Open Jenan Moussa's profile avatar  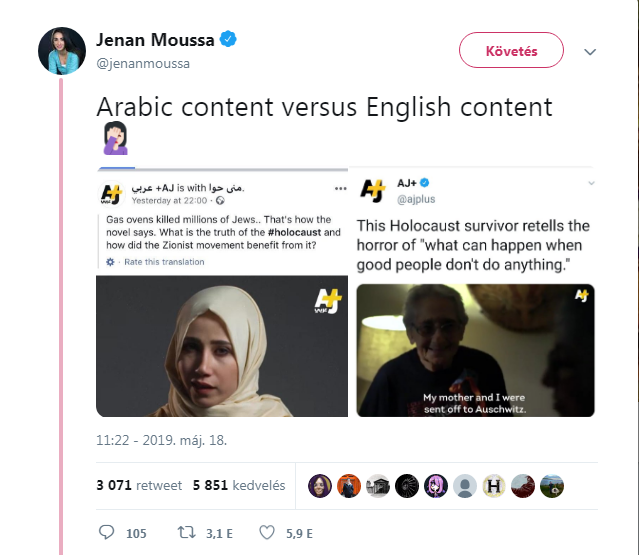point(62,51)
